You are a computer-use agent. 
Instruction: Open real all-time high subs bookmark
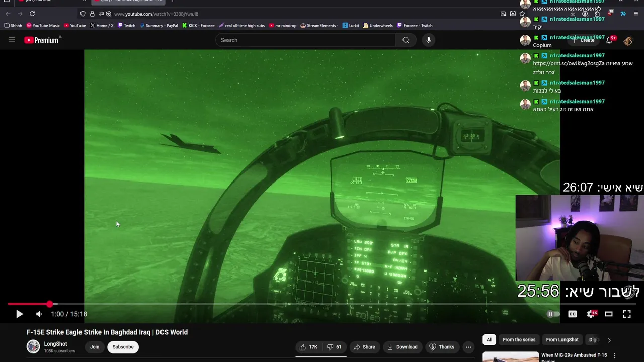click(x=242, y=26)
